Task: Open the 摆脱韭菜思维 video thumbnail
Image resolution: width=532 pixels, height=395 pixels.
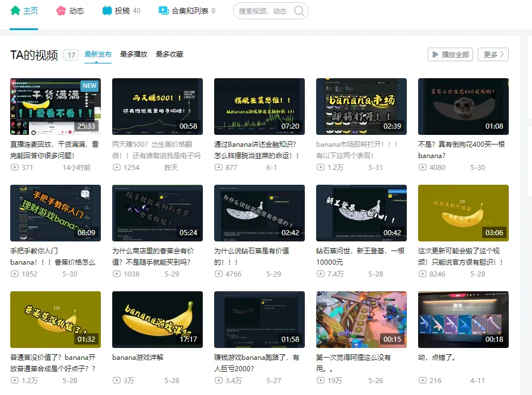Action: coord(259,107)
